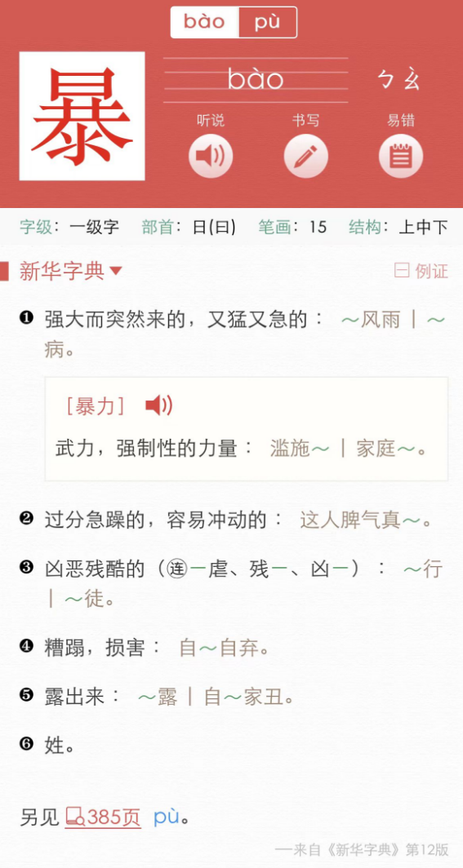
Task: Switch to the pù pronunciation tab
Action: pos(268,22)
